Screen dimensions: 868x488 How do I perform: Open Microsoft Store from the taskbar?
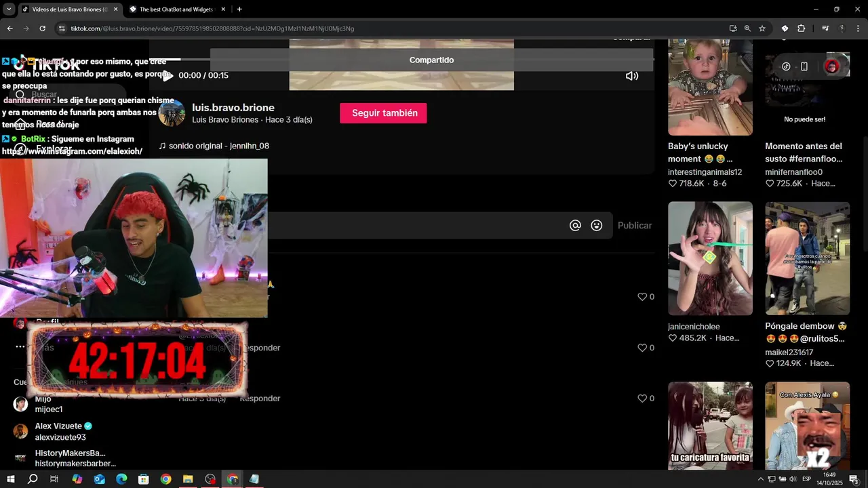[x=144, y=479]
